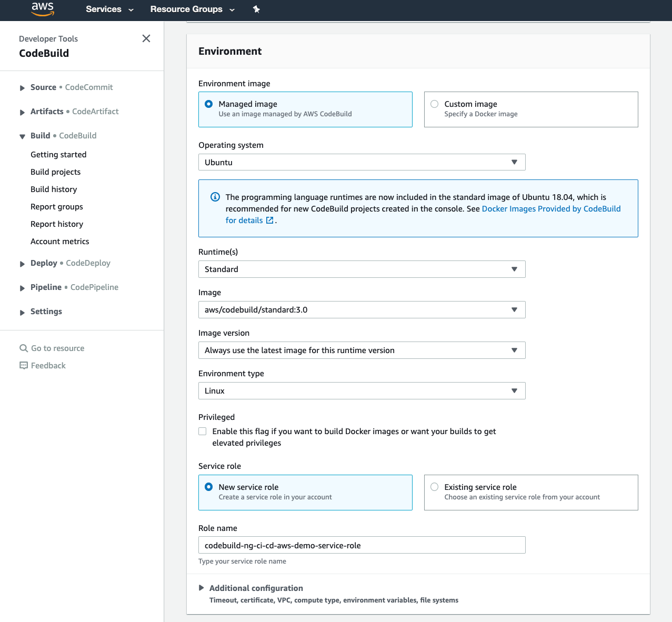The height and width of the screenshot is (622, 672).
Task: Collapse the Build CodeBuild tree arrow
Action: point(22,136)
